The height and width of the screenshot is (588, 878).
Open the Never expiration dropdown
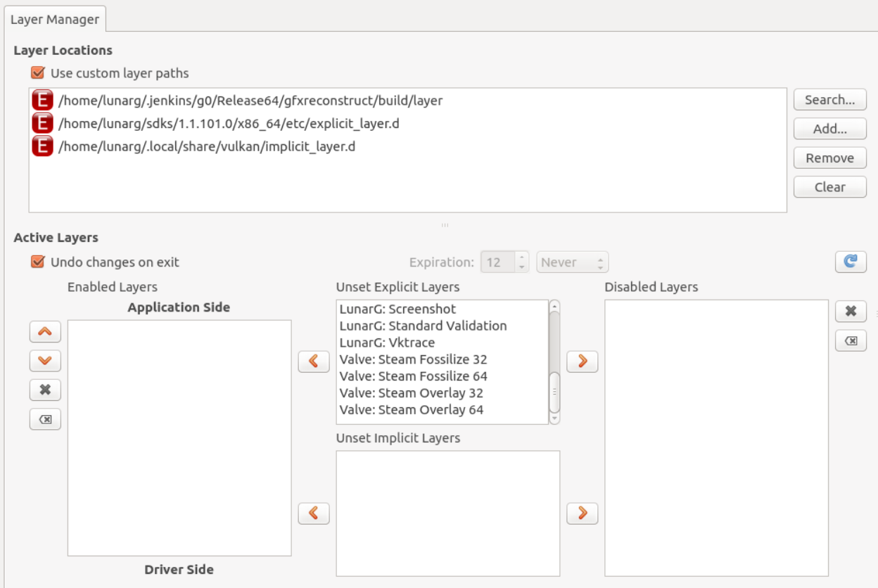pos(571,261)
